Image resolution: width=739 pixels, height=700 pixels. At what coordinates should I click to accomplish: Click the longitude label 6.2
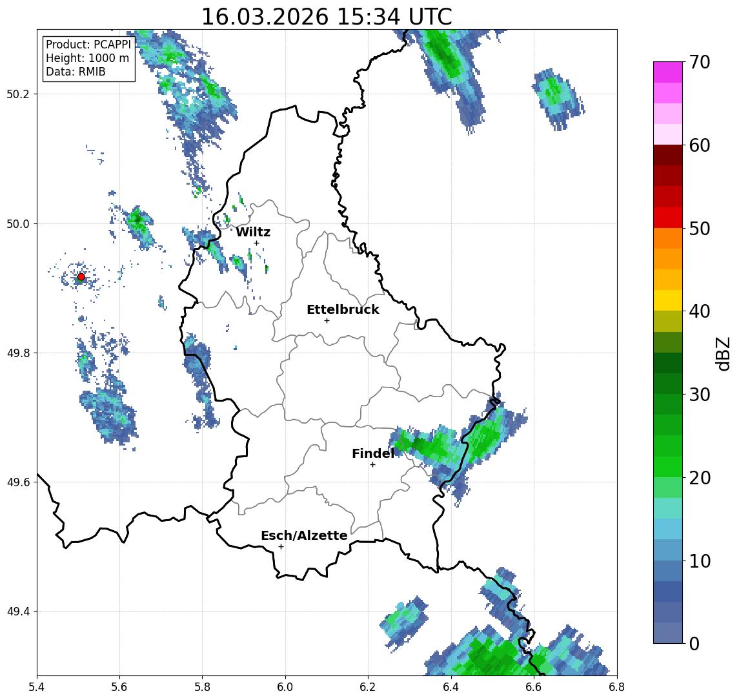click(368, 687)
